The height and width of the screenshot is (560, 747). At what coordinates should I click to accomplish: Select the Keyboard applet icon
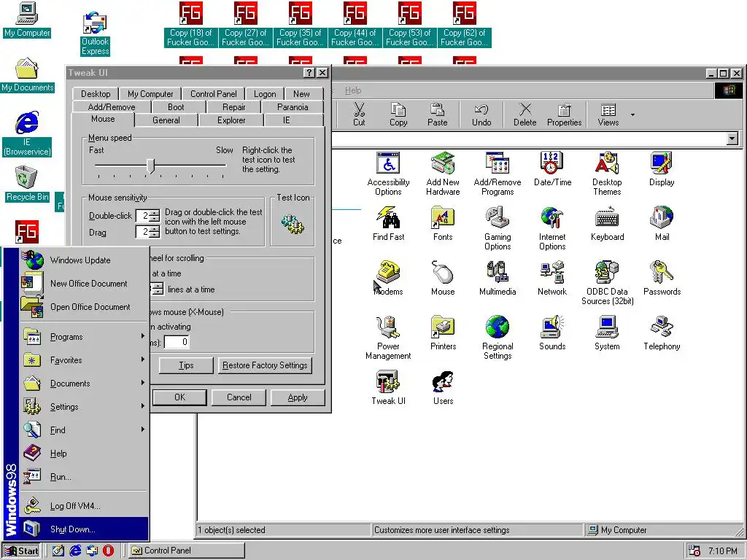[x=607, y=224]
